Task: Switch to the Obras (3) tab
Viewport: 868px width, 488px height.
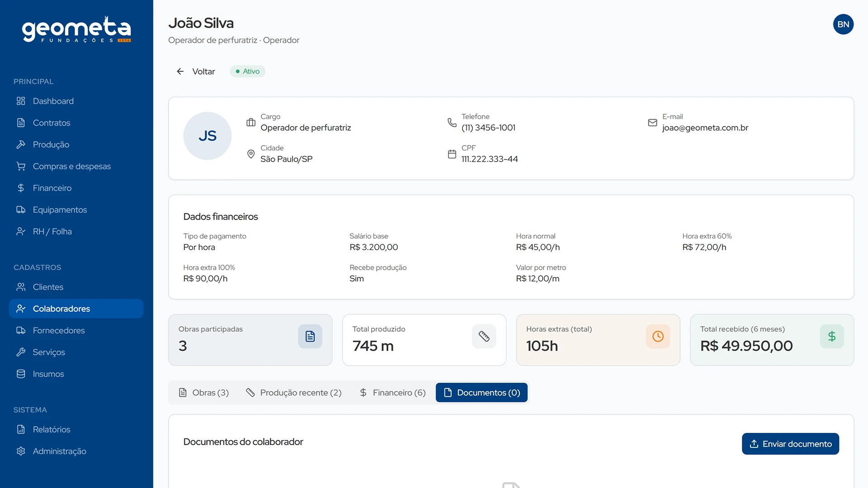Action: point(204,393)
